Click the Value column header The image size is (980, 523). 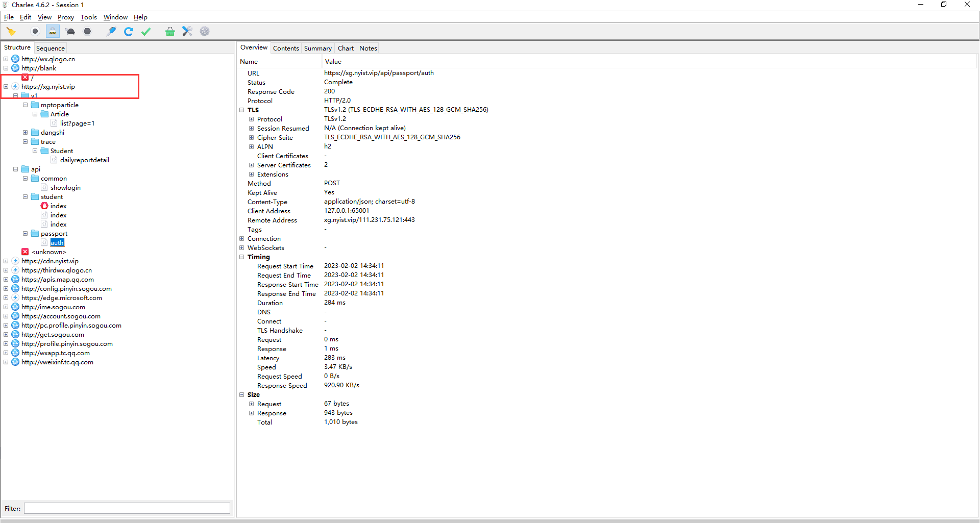pos(650,62)
